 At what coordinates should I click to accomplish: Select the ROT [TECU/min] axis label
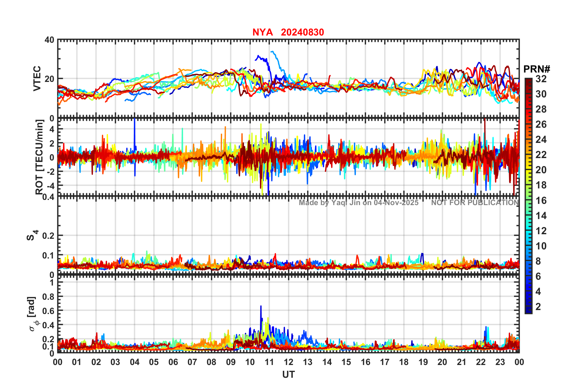(x=39, y=157)
